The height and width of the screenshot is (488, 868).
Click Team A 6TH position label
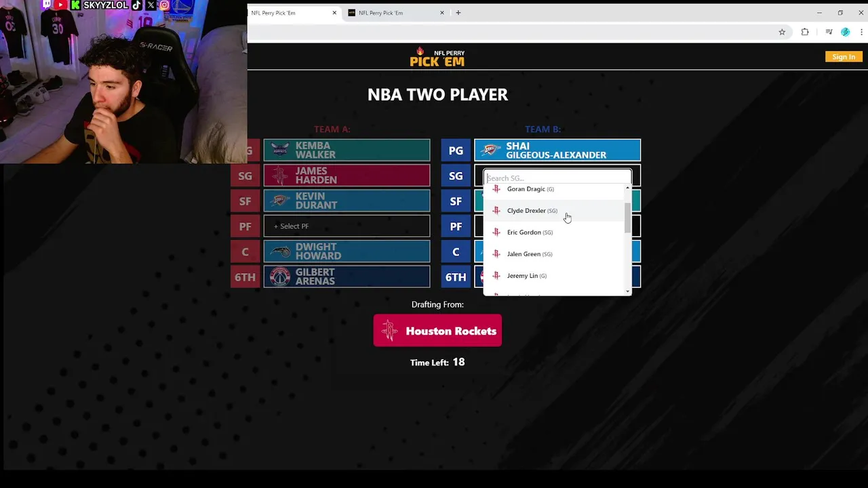(x=245, y=277)
